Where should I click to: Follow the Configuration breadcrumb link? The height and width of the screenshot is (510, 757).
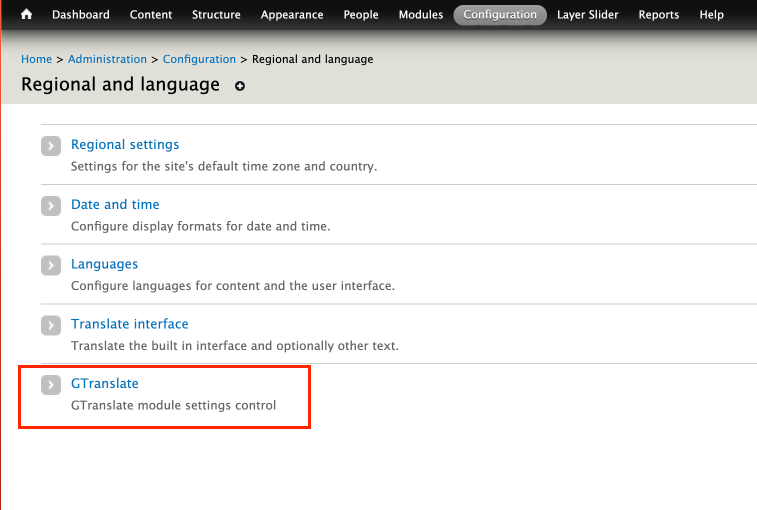coord(199,59)
